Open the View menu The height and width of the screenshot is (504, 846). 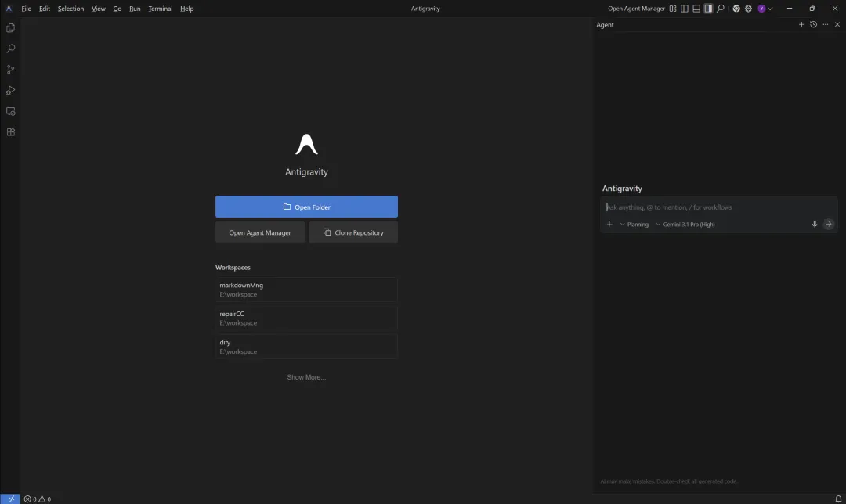point(98,9)
